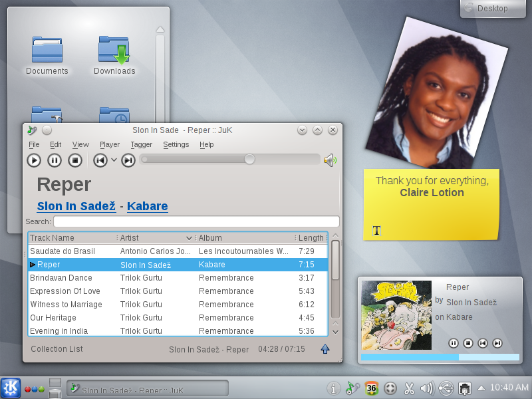The width and height of the screenshot is (532, 399).
Task: Skip to next track in JuK toolbar
Action: (128, 160)
